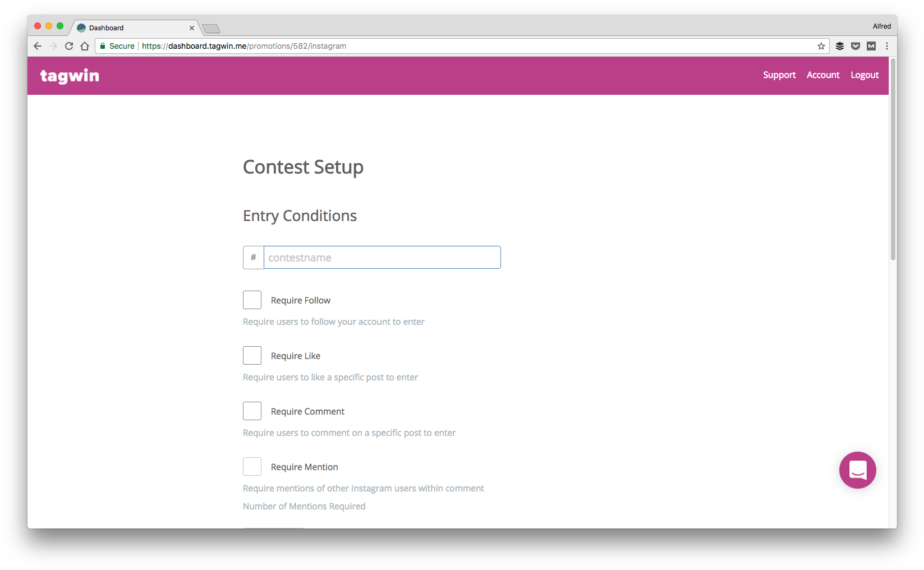Screen dimensions: 924x570
Task: Open the Support page link
Action: pyautogui.click(x=779, y=75)
